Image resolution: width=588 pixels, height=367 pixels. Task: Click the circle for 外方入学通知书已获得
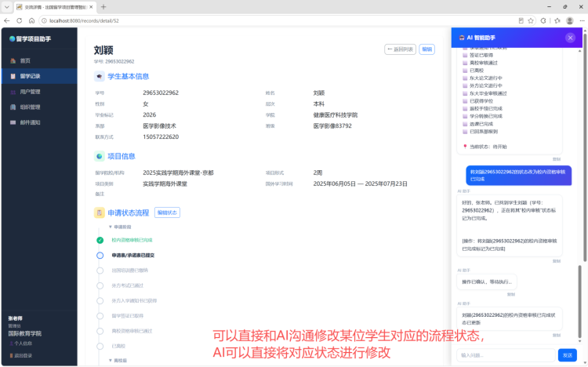pyautogui.click(x=100, y=300)
